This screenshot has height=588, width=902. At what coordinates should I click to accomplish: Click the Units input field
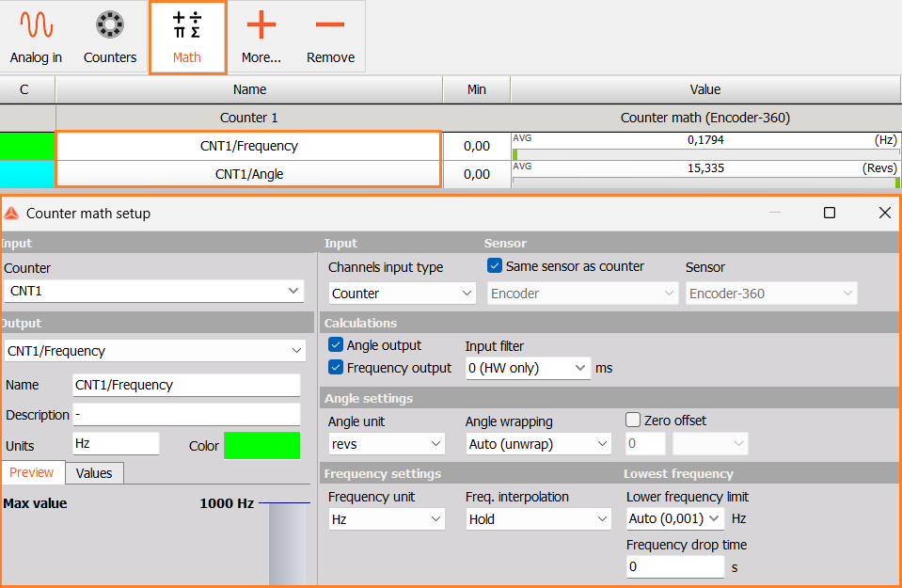click(116, 444)
